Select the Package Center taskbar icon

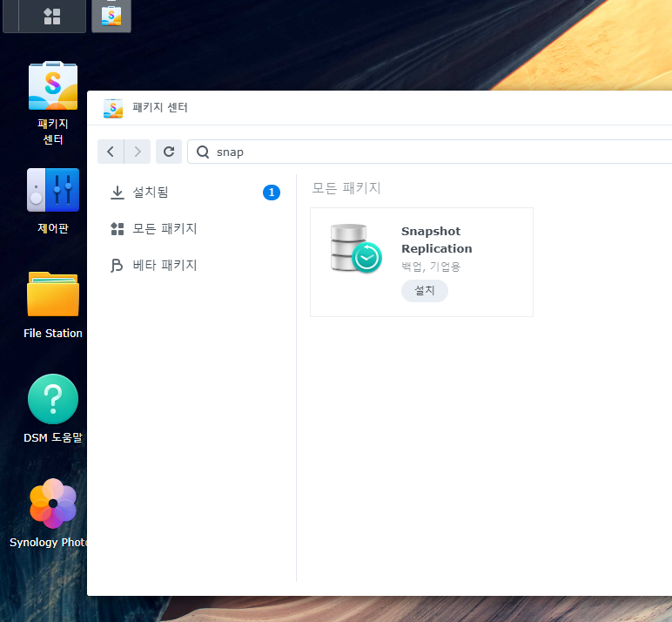(x=111, y=17)
